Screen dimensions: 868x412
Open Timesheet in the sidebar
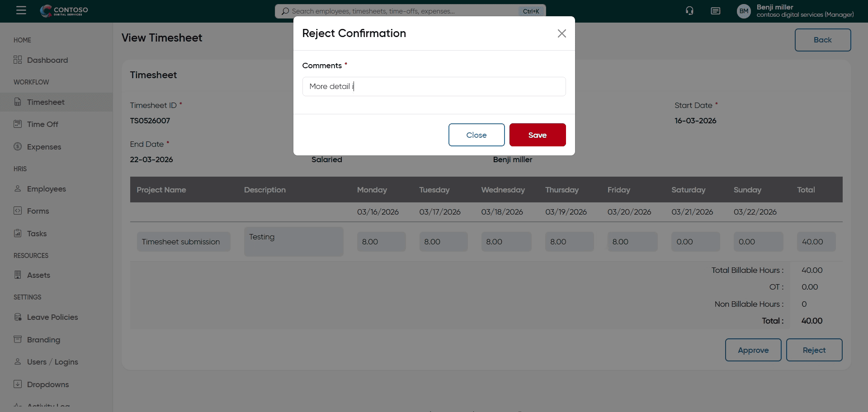46,102
